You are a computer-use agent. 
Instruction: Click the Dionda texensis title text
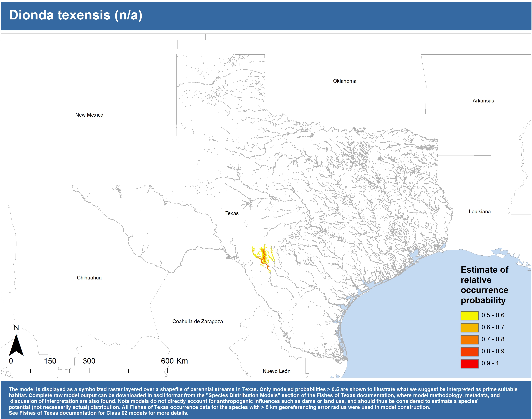75,15
